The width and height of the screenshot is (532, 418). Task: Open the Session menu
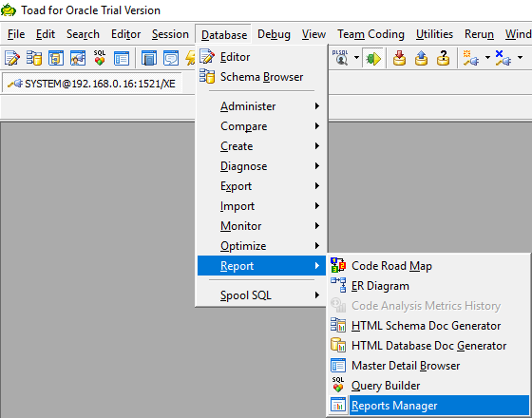(170, 34)
